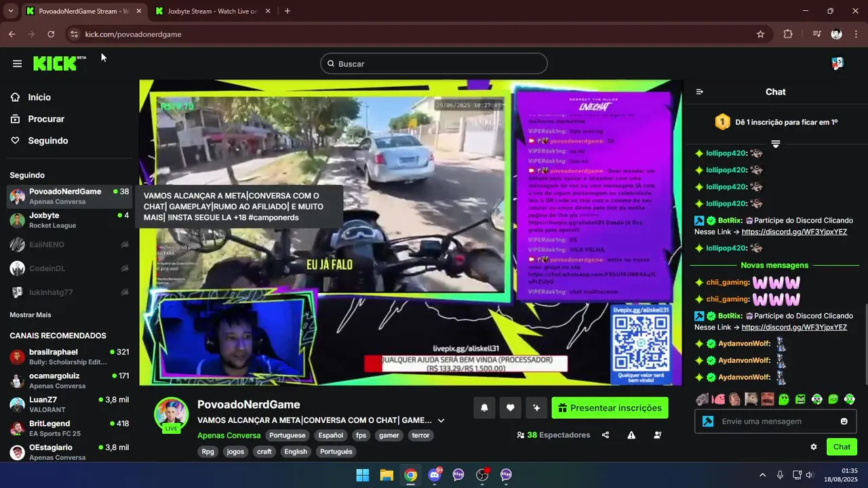Bookmark this page with star icon
Screen dimensions: 868x488
pos(760,34)
